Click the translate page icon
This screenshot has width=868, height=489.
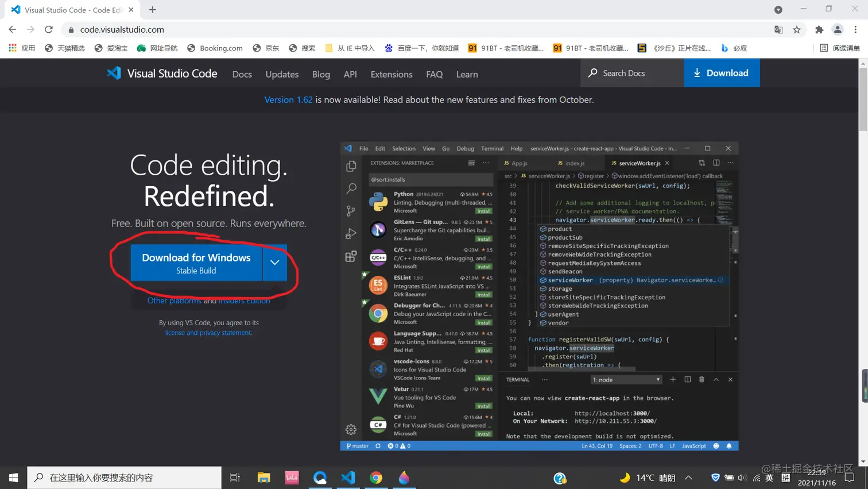point(778,30)
